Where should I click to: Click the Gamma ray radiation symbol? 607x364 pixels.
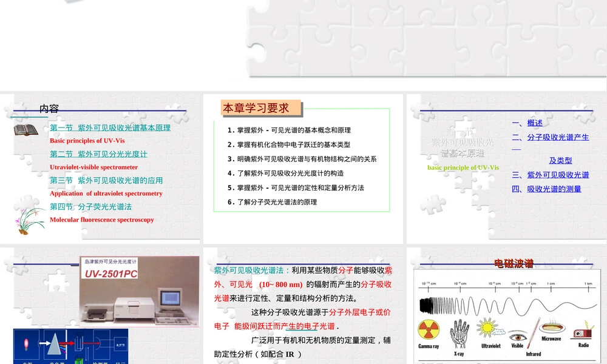[x=429, y=331]
